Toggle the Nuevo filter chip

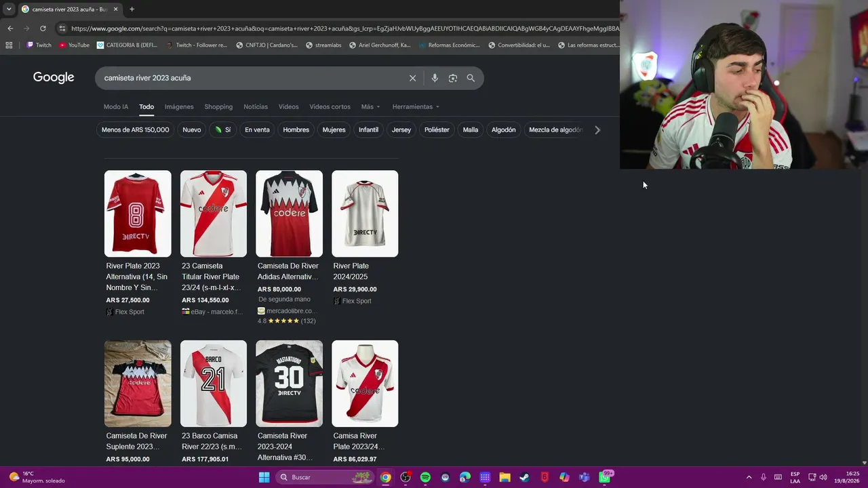pyautogui.click(x=192, y=129)
